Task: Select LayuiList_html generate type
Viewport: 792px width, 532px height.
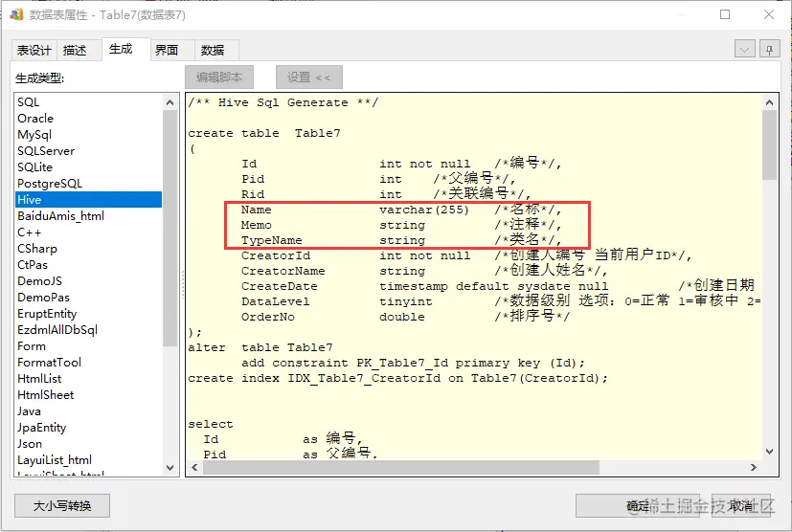Action: click(x=88, y=460)
